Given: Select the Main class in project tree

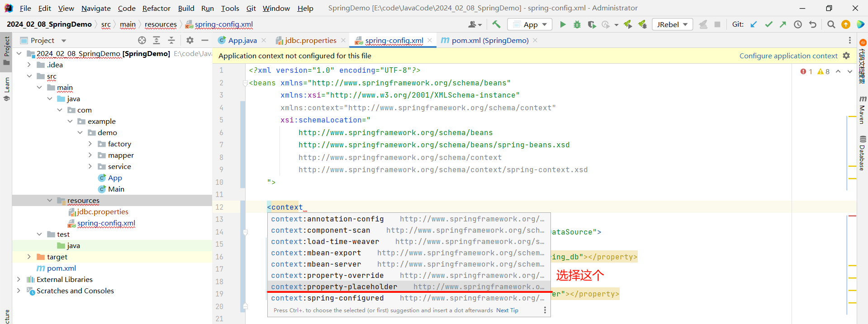Looking at the screenshot, I should tap(116, 189).
